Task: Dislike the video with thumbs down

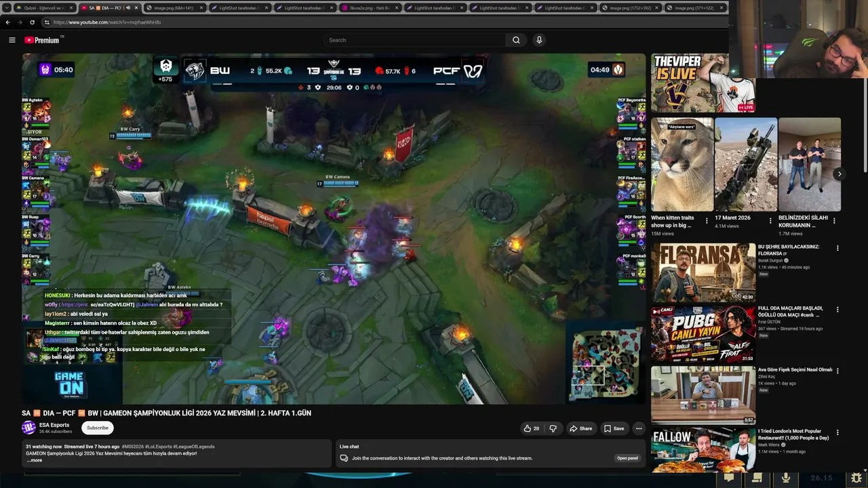Action: point(553,428)
